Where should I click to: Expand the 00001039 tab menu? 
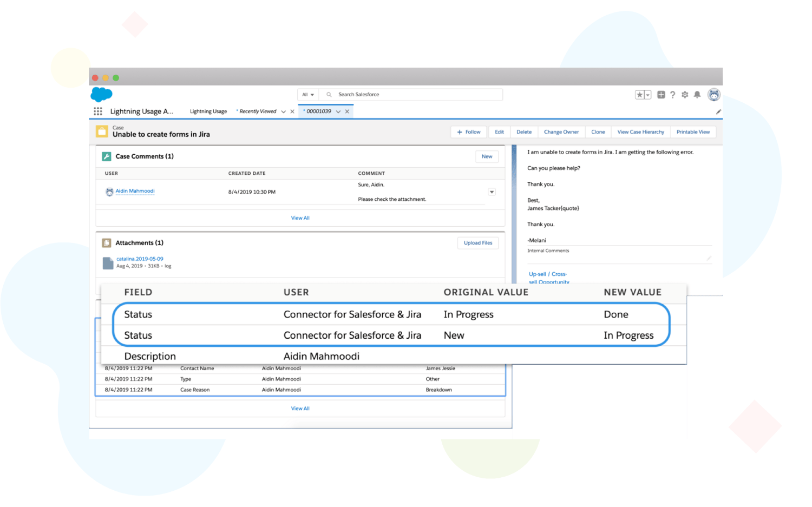[x=338, y=112]
